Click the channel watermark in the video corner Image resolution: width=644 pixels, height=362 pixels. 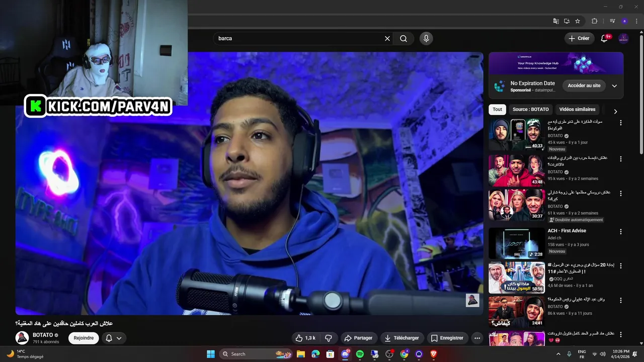click(472, 300)
